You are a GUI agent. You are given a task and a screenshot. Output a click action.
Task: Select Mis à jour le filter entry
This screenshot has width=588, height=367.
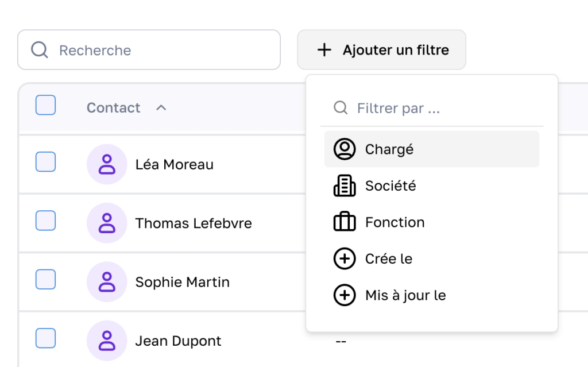pos(405,296)
